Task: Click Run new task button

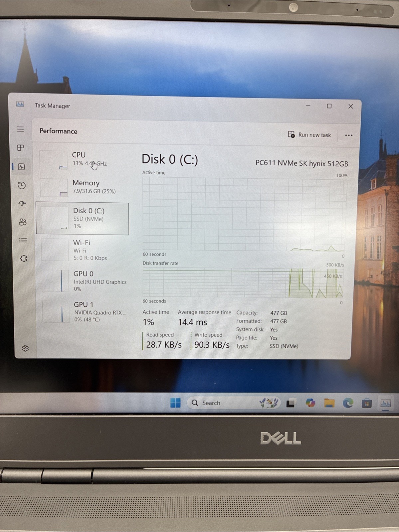Action: click(x=309, y=135)
